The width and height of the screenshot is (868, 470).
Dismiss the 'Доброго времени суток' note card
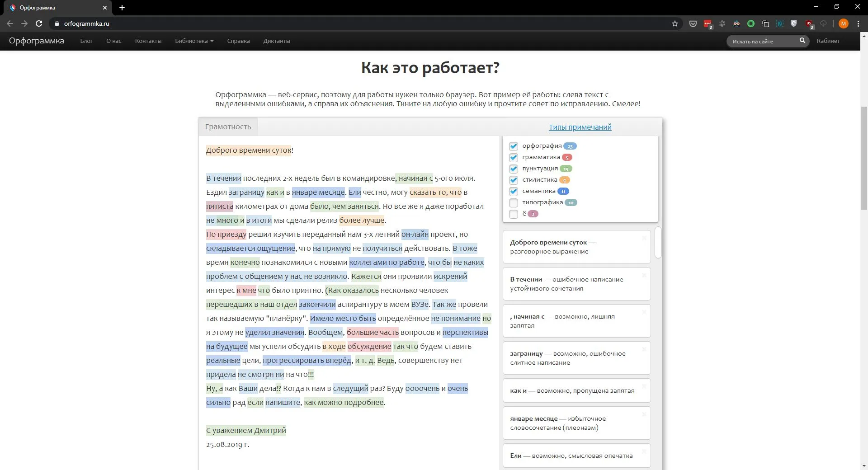(644, 238)
